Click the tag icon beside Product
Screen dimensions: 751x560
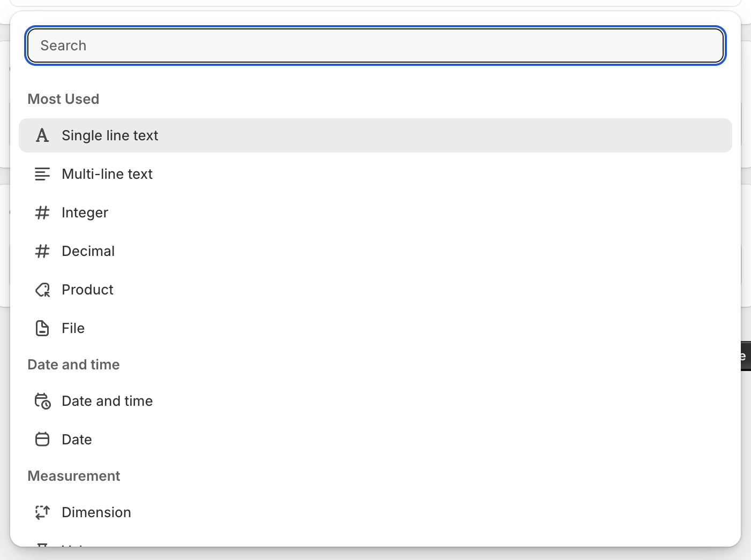tap(42, 290)
